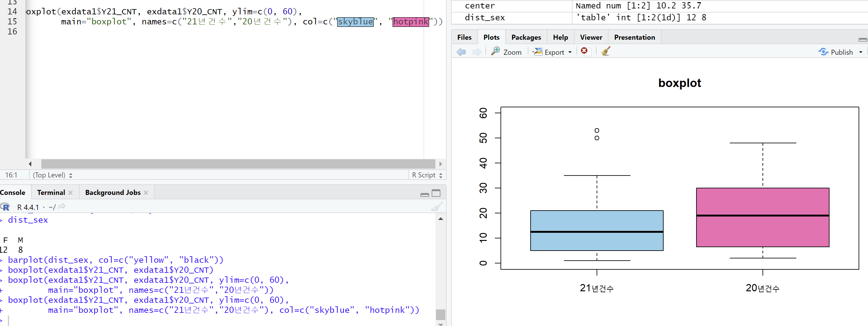
Task: Open the (Top Level) scope selector
Action: pos(53,175)
